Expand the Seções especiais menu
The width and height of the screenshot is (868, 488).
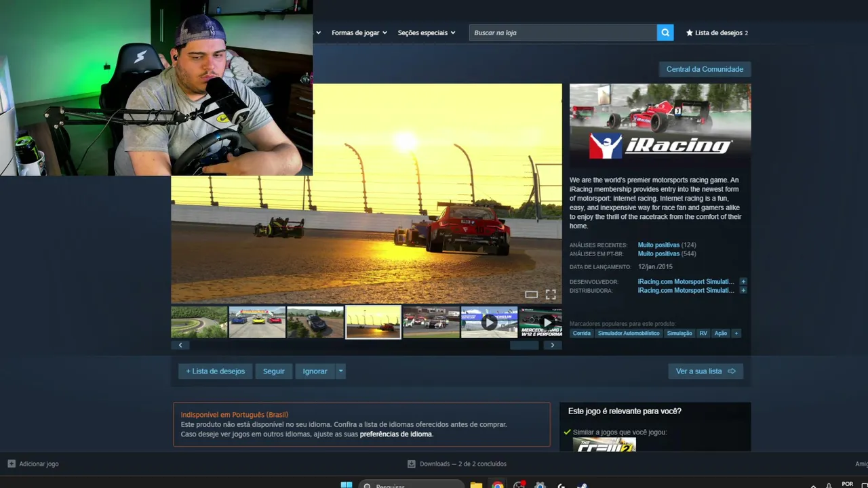click(x=453, y=33)
